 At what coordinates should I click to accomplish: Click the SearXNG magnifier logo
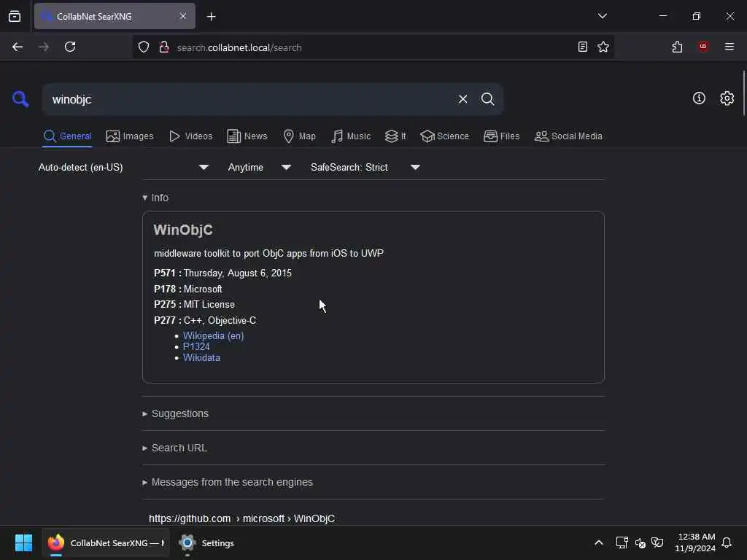20,99
